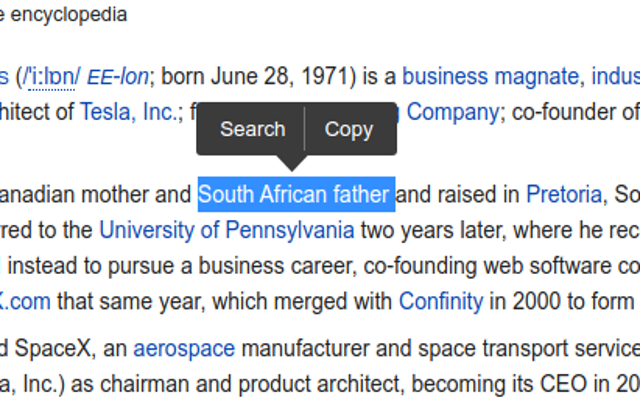Click the word encyclopedia in the subtitle

tap(69, 15)
